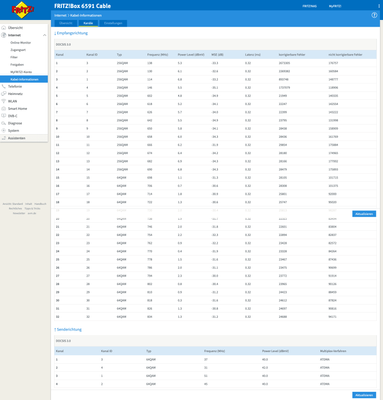Open DVB-C via its TV icon

click(4, 116)
